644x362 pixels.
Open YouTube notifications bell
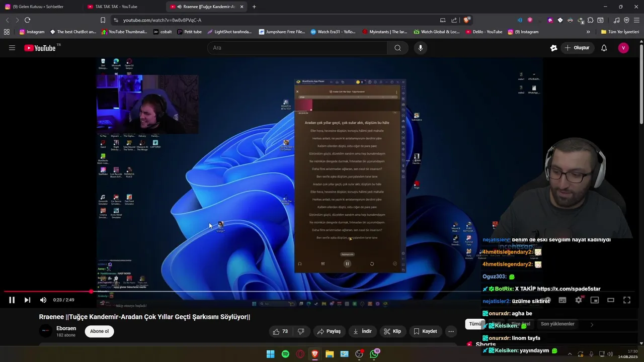604,48
